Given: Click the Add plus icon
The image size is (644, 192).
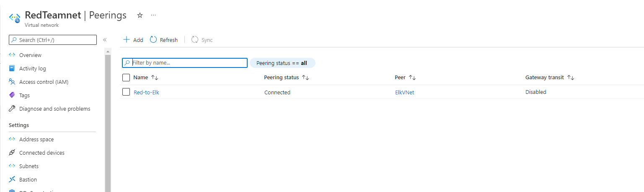Looking at the screenshot, I should tap(127, 40).
